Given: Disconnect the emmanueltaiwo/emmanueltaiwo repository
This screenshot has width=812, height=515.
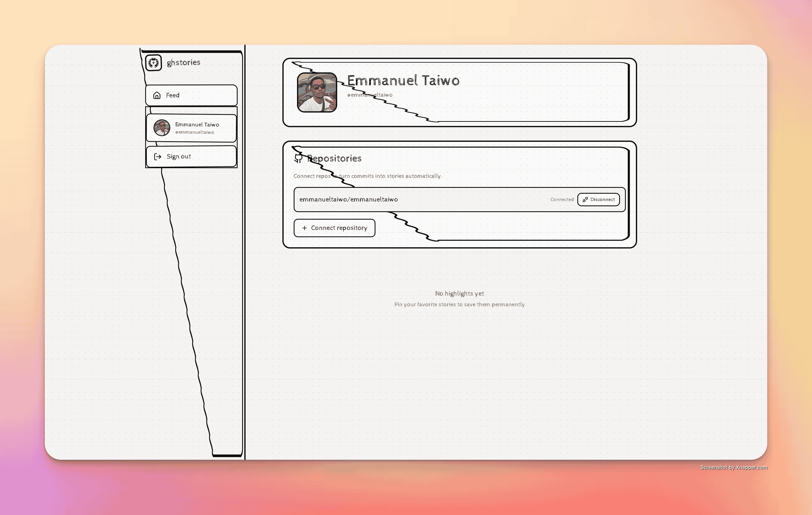Looking at the screenshot, I should point(599,199).
